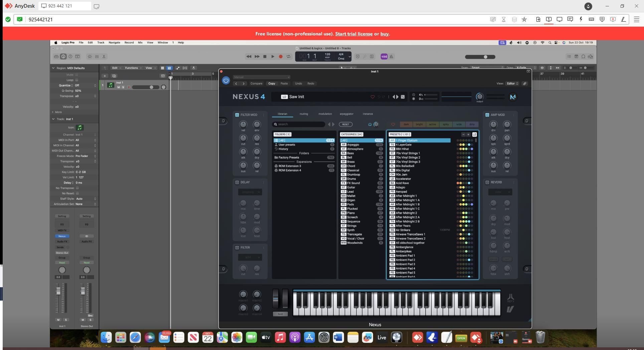The width and height of the screenshot is (644, 350).
Task: Toggle the Inspector button in Logic toolbar
Action: 63,57
